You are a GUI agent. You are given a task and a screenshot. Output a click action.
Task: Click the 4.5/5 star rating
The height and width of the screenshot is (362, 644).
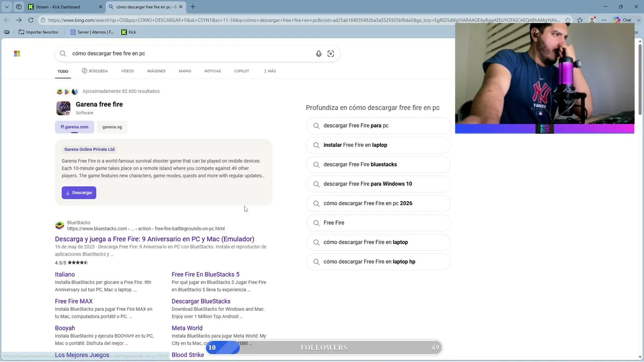click(71, 262)
